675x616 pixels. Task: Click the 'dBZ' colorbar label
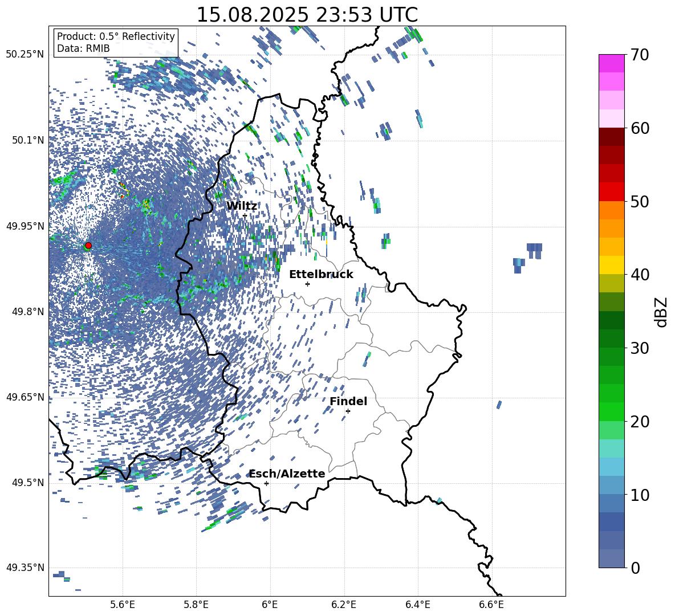[662, 312]
